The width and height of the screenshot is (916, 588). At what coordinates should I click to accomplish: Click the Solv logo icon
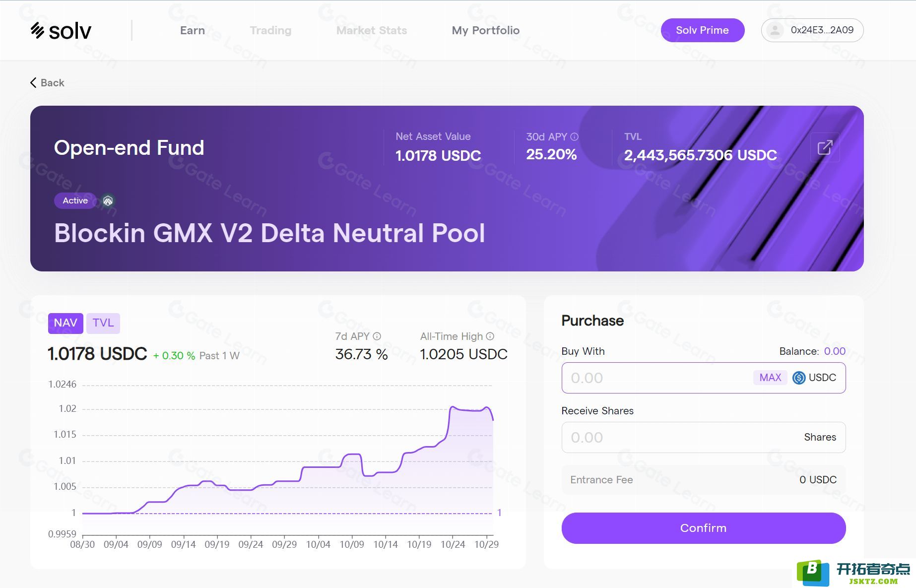38,31
